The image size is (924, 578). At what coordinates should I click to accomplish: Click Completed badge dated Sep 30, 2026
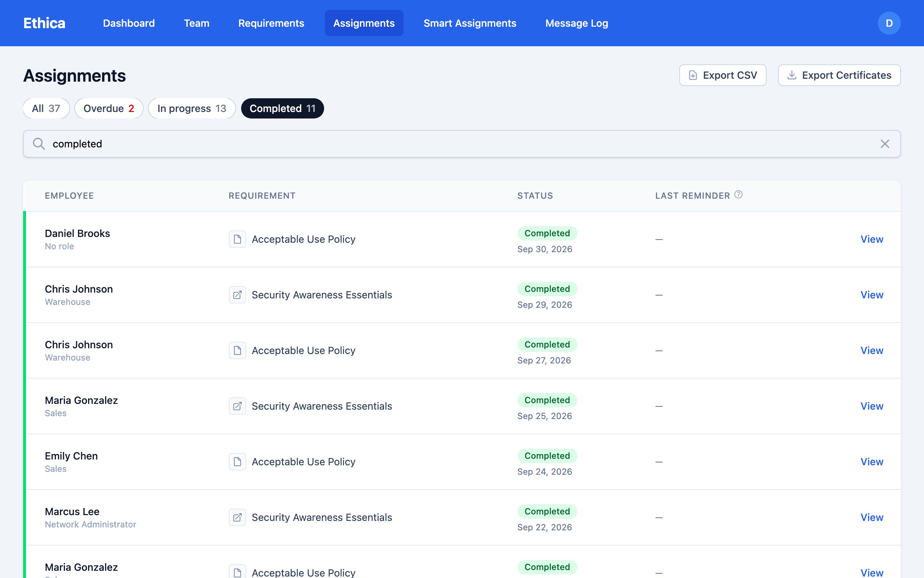pyautogui.click(x=547, y=233)
